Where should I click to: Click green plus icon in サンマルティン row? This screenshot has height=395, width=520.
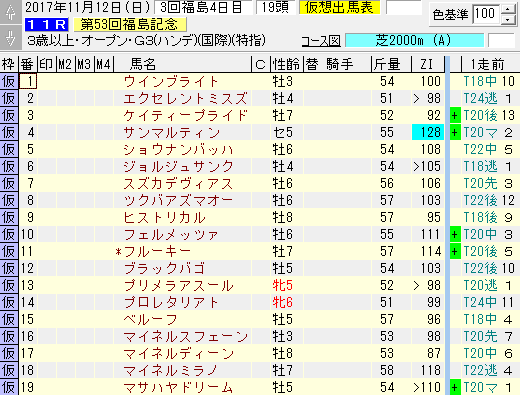pos(455,133)
